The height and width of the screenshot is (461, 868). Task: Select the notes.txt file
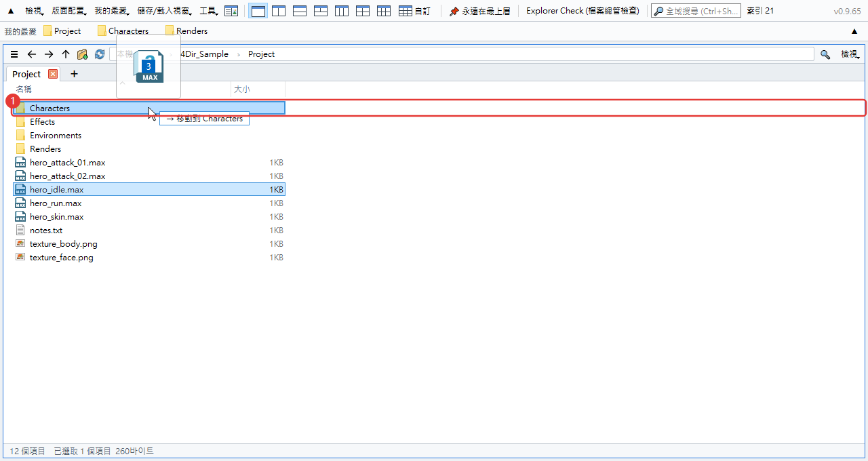pyautogui.click(x=149, y=230)
